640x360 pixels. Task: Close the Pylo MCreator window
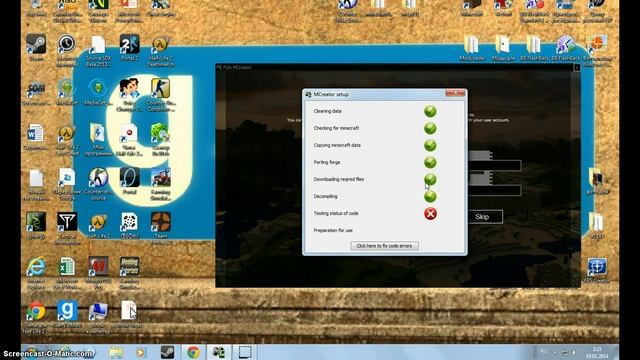point(577,67)
